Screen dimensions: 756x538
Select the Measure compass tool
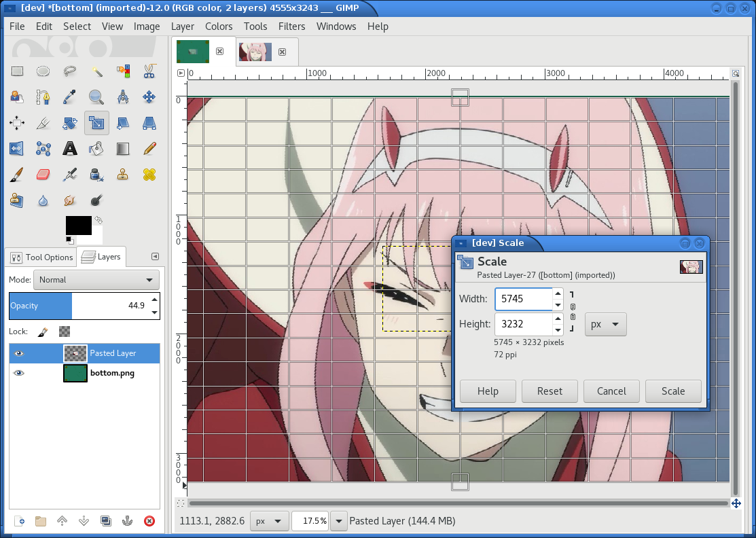tap(123, 97)
